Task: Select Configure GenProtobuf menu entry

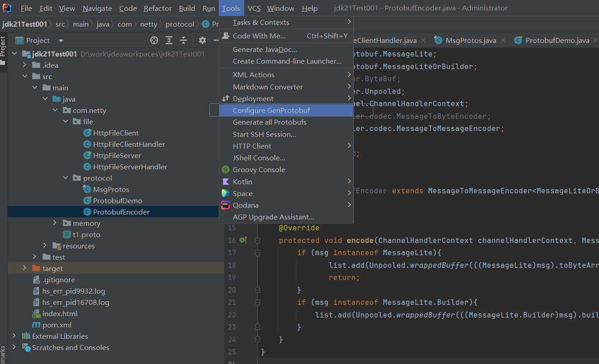Action: click(x=286, y=110)
